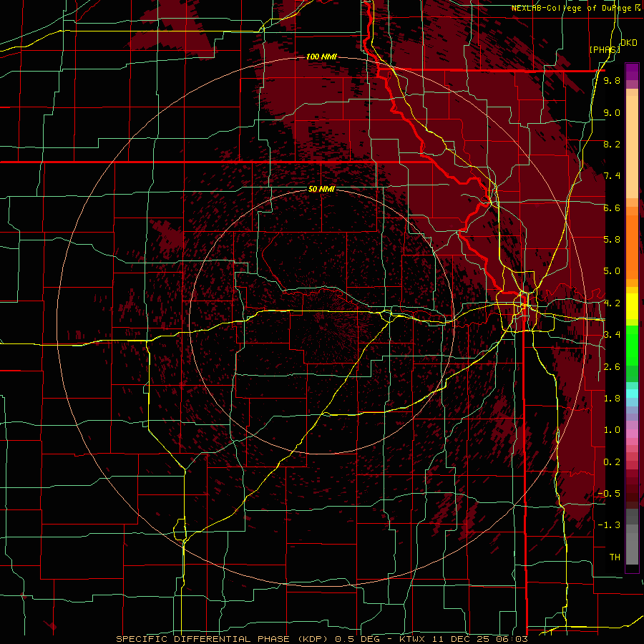The height and width of the screenshot is (644, 644).
Task: Click the 4.2 value on the color scale
Action: click(x=612, y=303)
